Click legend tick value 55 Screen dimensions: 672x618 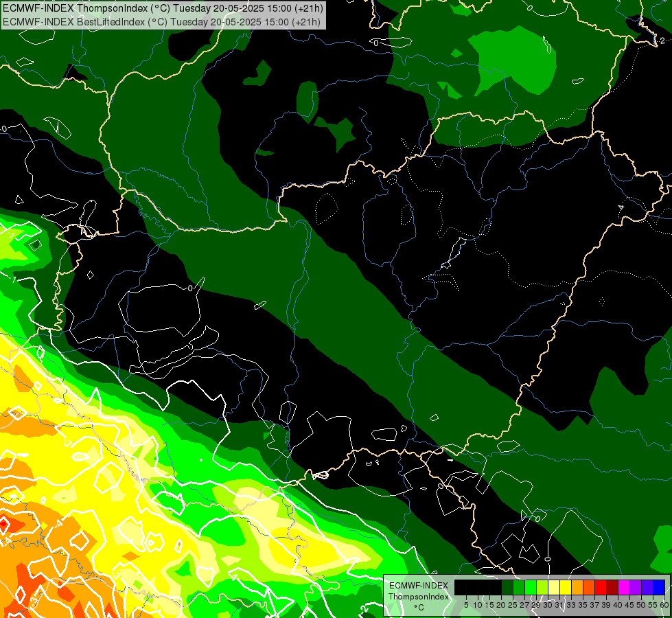pos(653,605)
